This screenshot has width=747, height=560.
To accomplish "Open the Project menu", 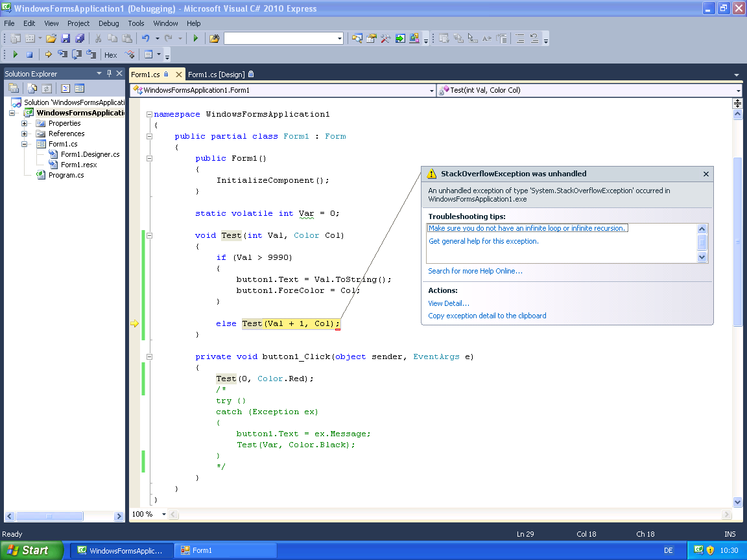I will tap(78, 23).
